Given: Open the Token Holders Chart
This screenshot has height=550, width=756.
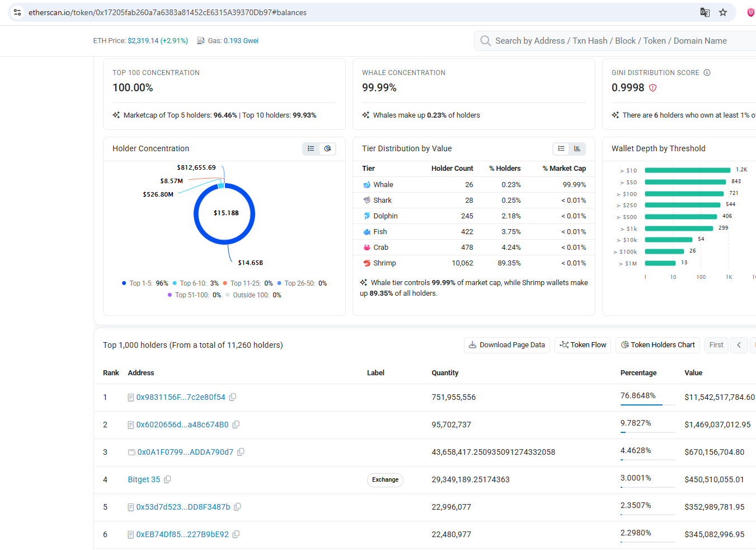Looking at the screenshot, I should pos(658,345).
